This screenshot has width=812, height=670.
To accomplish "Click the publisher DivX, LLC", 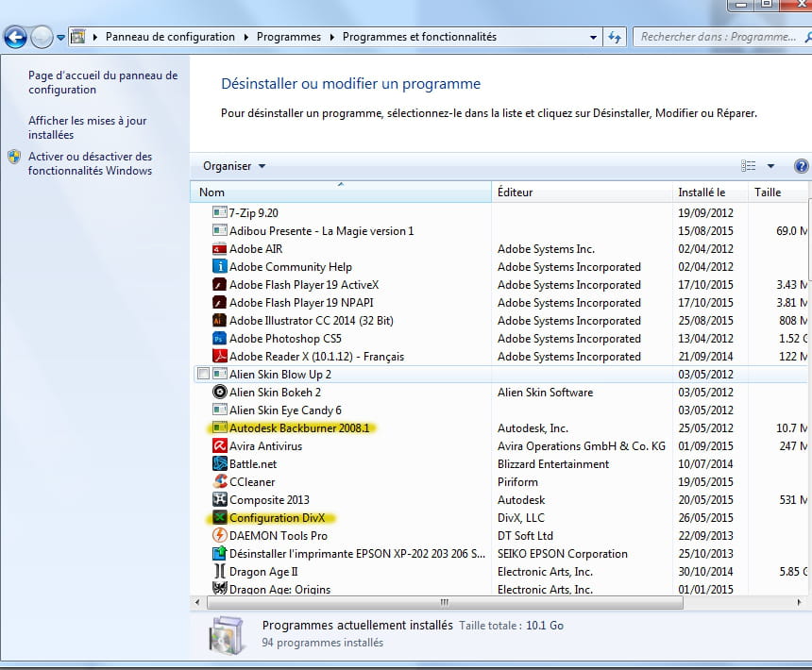I will click(x=521, y=517).
